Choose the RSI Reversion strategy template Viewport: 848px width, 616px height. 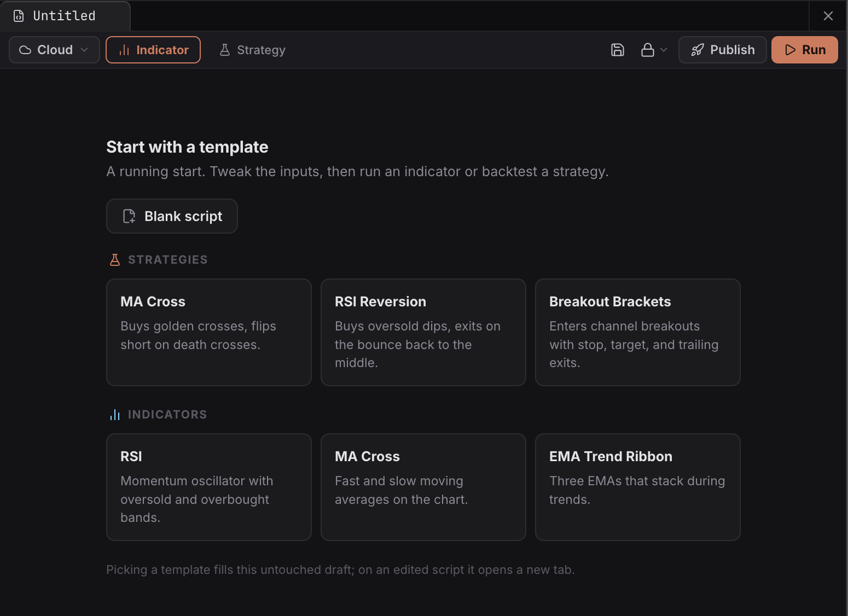pyautogui.click(x=423, y=333)
